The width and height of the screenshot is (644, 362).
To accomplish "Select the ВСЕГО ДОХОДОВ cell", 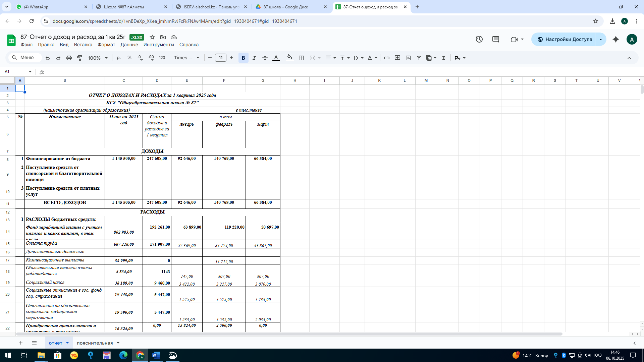I will [x=65, y=203].
